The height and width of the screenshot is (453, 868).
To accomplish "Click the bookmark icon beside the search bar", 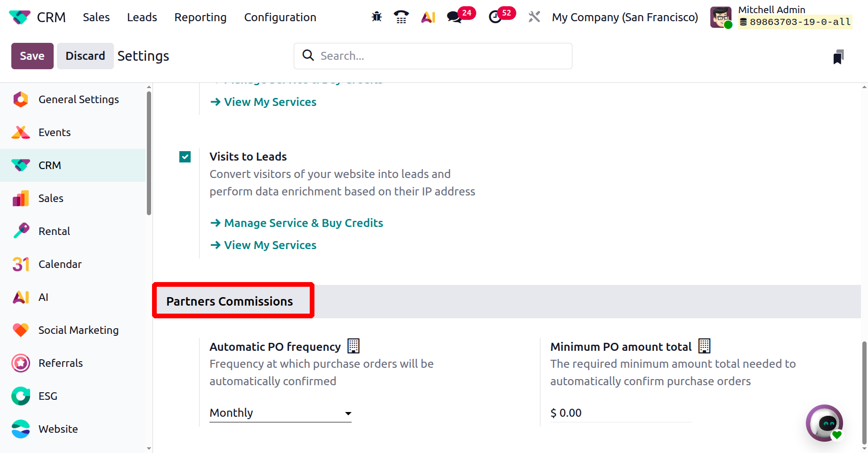I will pyautogui.click(x=838, y=57).
